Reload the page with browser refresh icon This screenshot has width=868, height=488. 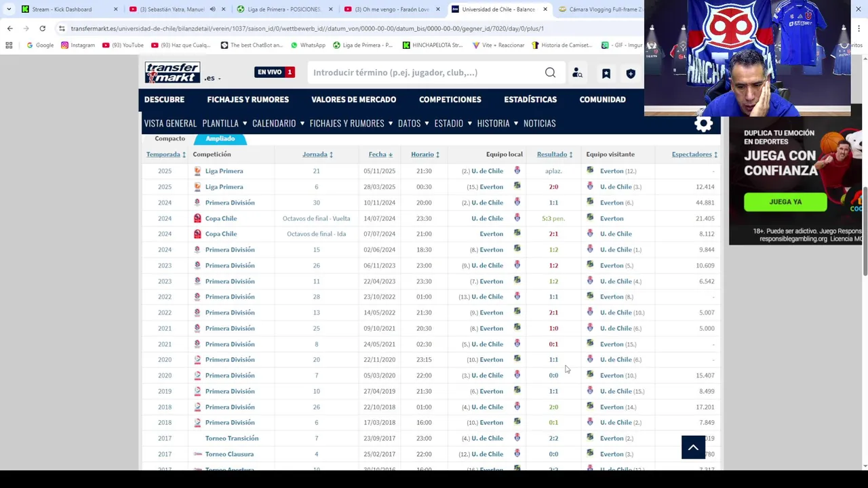42,28
